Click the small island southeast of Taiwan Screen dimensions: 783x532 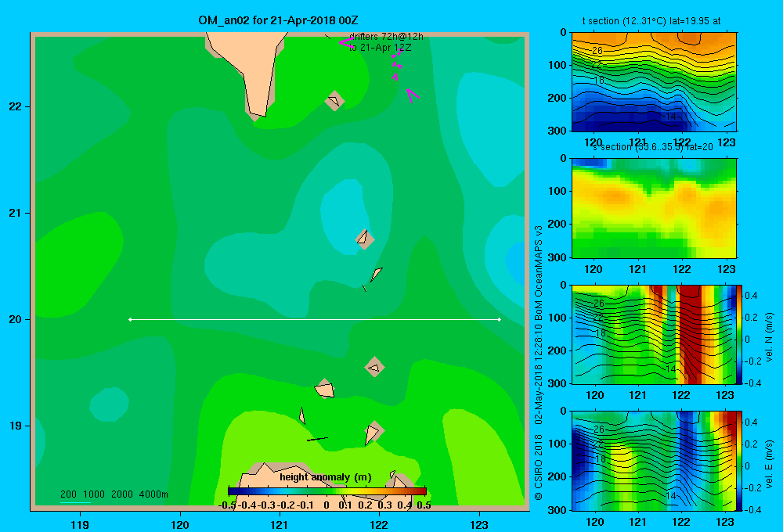click(x=334, y=101)
